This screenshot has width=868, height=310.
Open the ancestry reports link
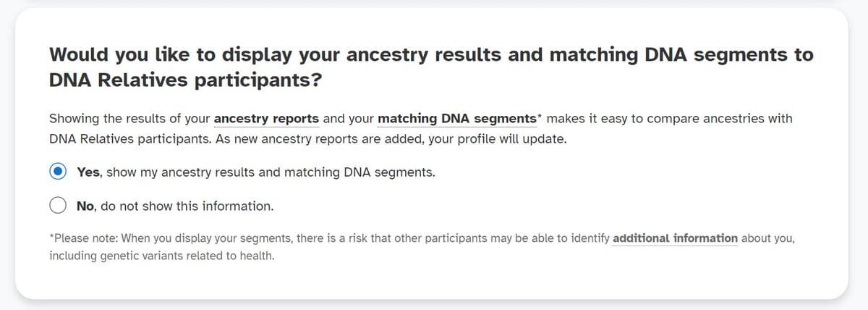pyautogui.click(x=266, y=118)
